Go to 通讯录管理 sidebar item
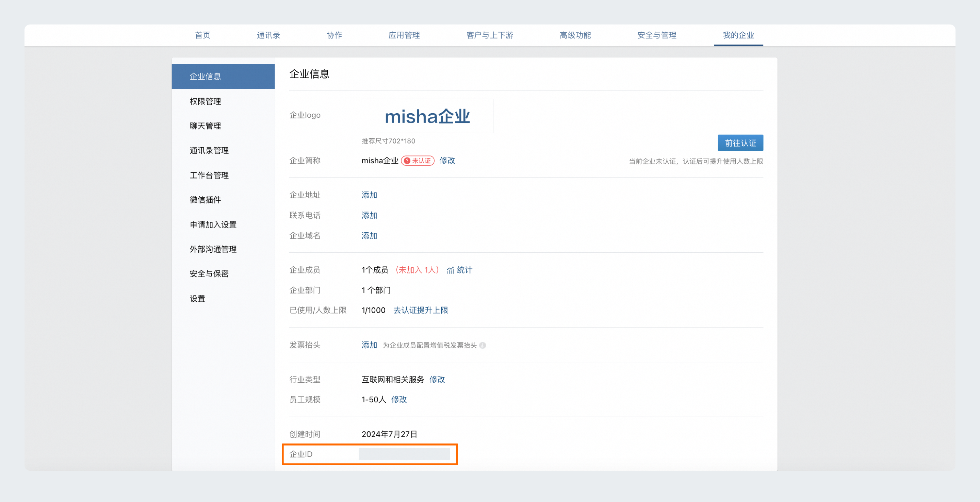 pyautogui.click(x=223, y=151)
